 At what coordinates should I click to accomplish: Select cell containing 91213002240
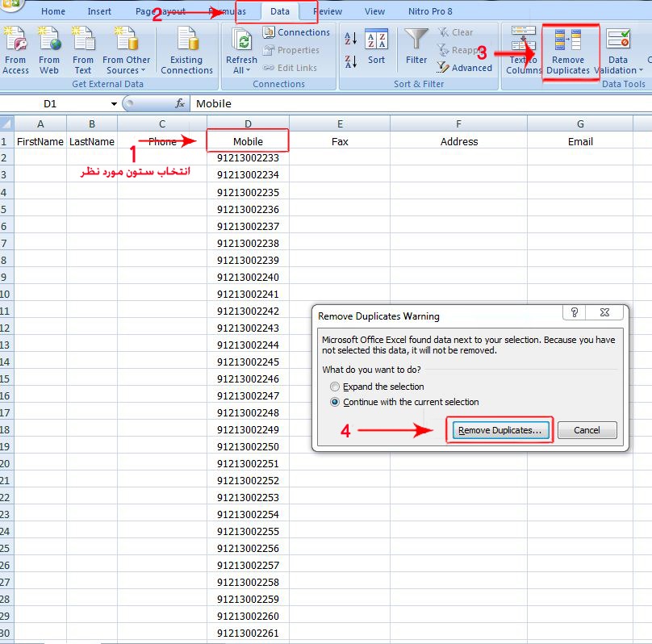(x=248, y=277)
